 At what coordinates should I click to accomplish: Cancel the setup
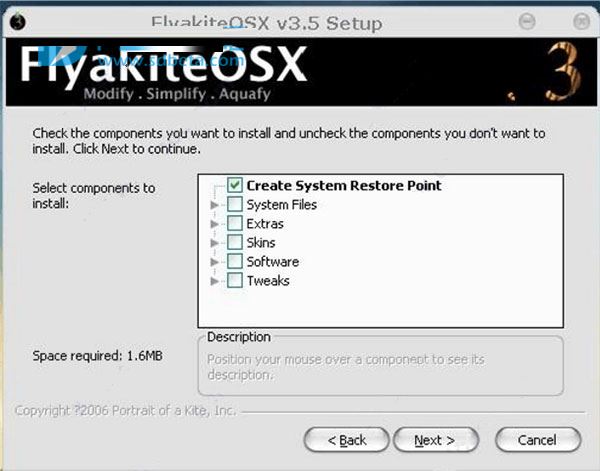click(x=538, y=440)
